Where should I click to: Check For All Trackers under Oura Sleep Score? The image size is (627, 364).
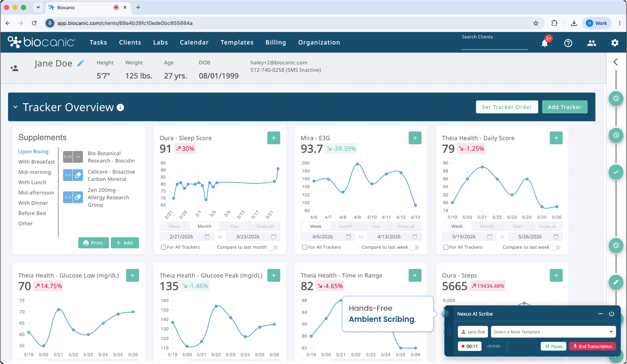[x=163, y=247]
